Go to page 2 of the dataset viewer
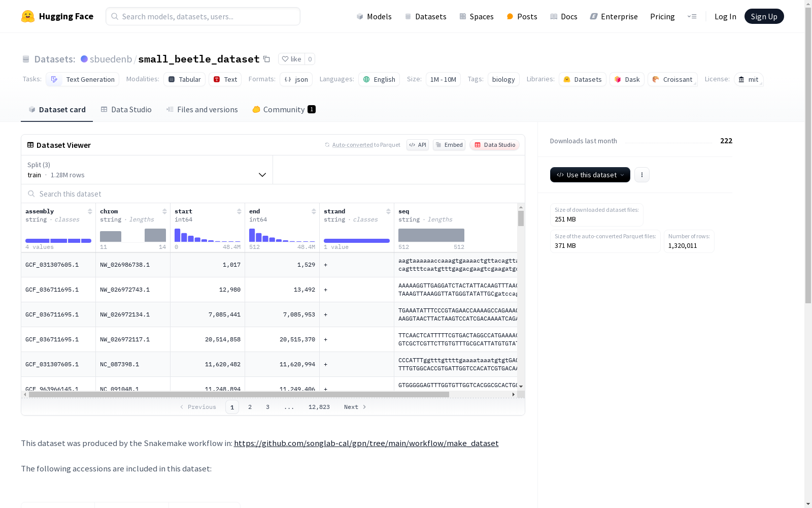This screenshot has height=508, width=812. point(250,407)
